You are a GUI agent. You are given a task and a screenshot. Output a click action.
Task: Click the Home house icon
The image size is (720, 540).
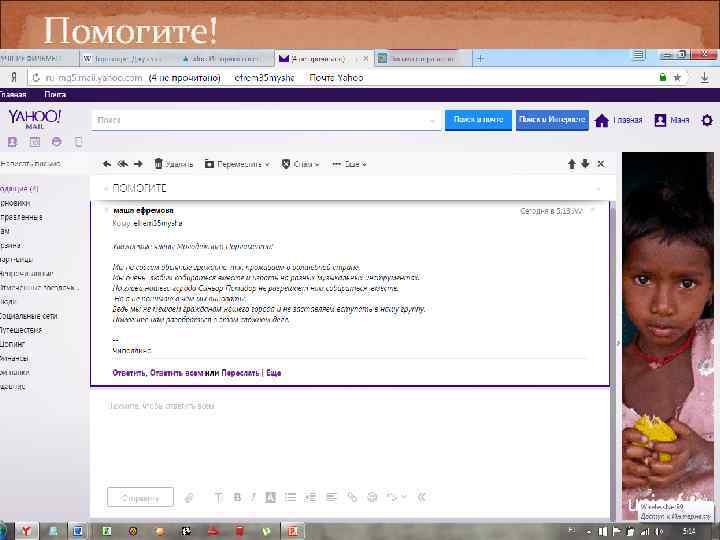(x=602, y=120)
